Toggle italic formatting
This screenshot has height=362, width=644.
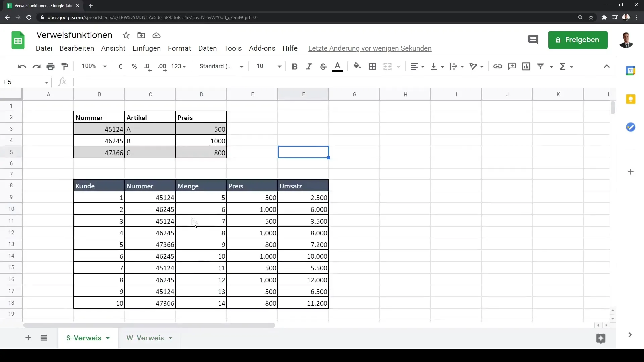309,66
